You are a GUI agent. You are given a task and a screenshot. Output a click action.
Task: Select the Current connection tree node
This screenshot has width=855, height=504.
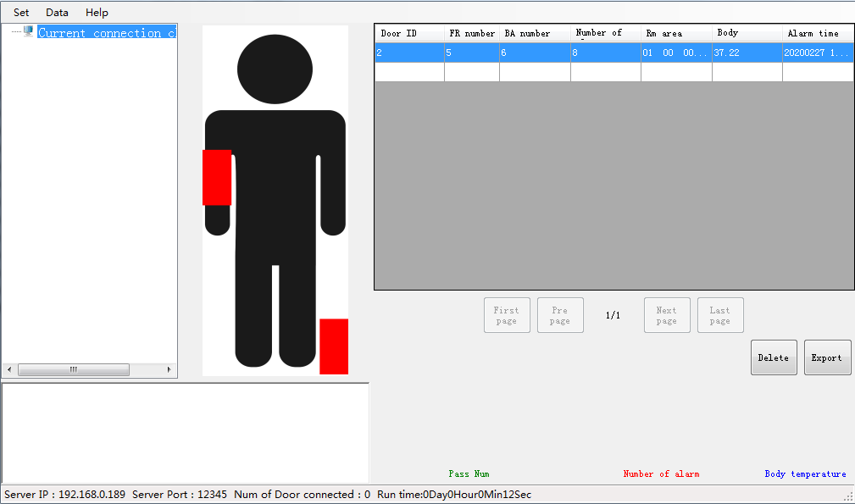point(106,33)
